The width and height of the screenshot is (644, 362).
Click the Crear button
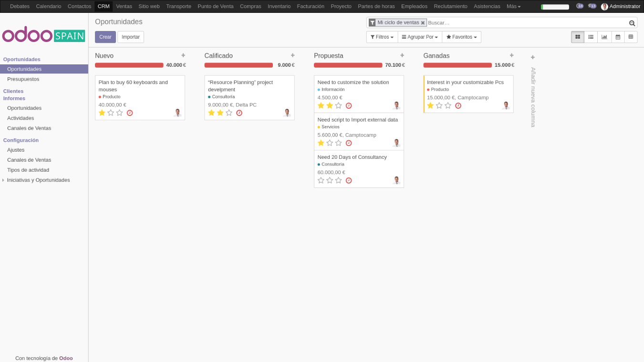(105, 37)
